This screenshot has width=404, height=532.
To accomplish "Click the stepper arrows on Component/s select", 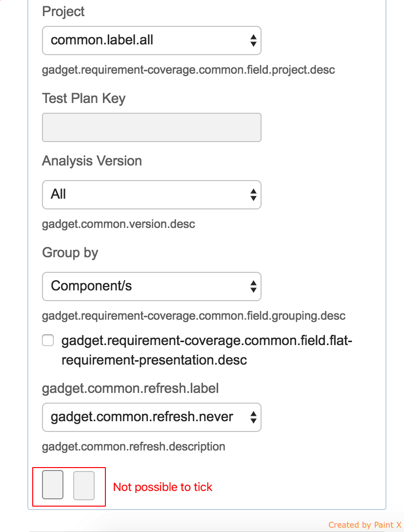I will [253, 286].
